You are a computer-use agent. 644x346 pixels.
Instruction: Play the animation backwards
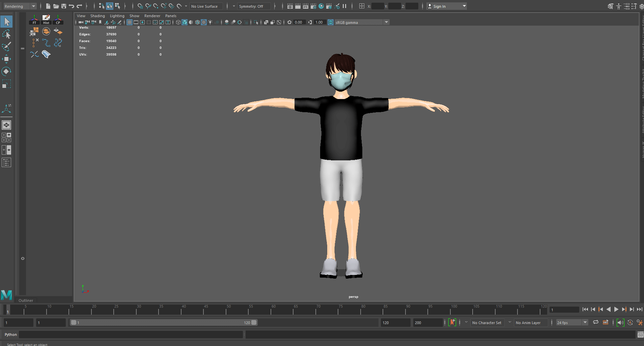608,309
